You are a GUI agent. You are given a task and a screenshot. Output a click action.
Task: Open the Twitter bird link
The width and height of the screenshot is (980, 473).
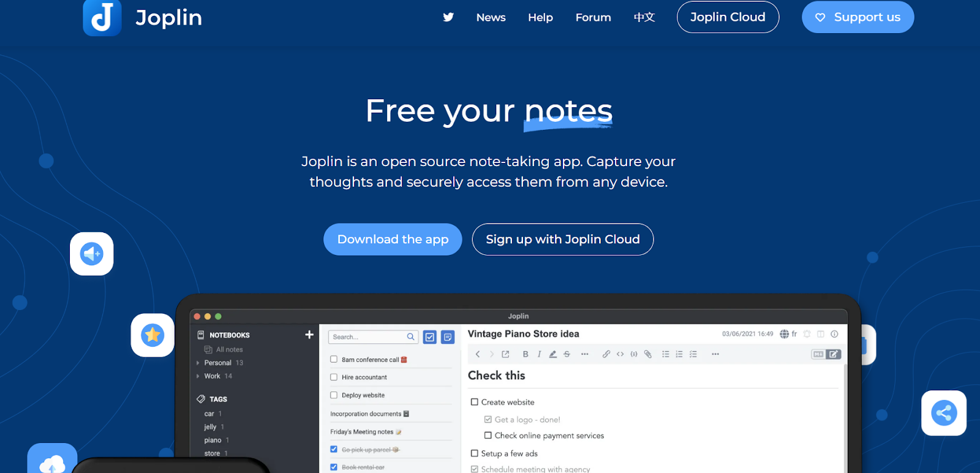[x=448, y=17]
